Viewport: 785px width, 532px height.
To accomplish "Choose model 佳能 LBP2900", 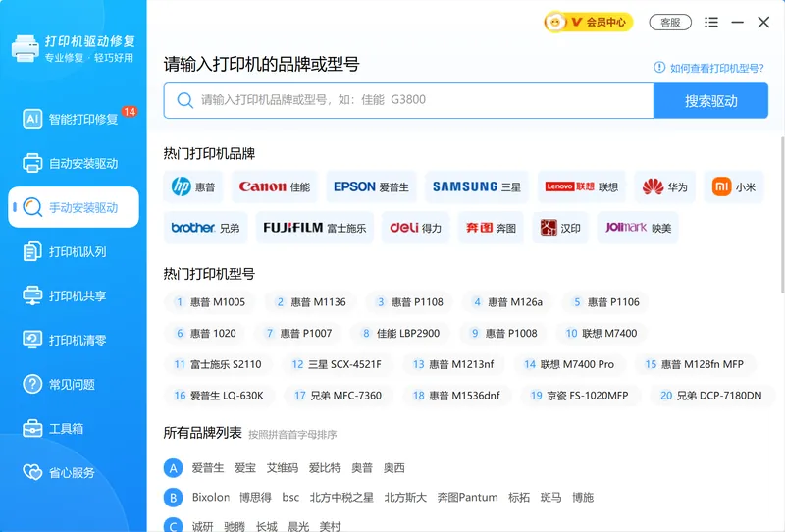I will click(x=400, y=333).
